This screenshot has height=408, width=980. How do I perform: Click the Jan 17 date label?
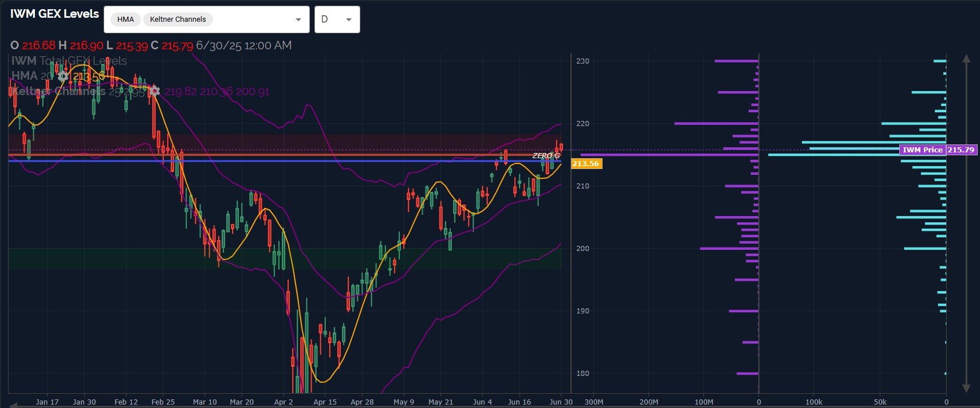pos(47,402)
